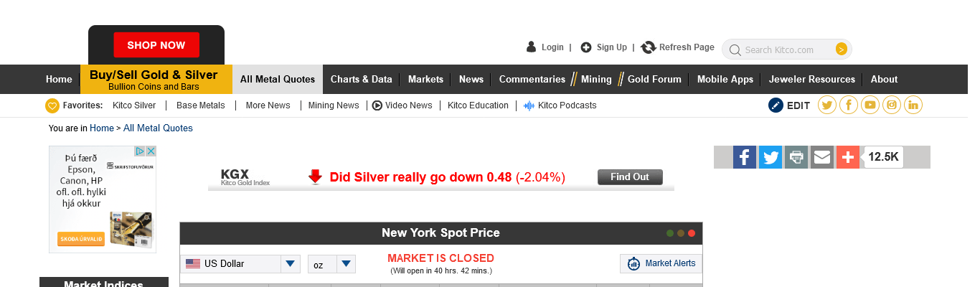Open the oz weight unit dropdown
The height and width of the screenshot is (287, 980).
coord(346,264)
